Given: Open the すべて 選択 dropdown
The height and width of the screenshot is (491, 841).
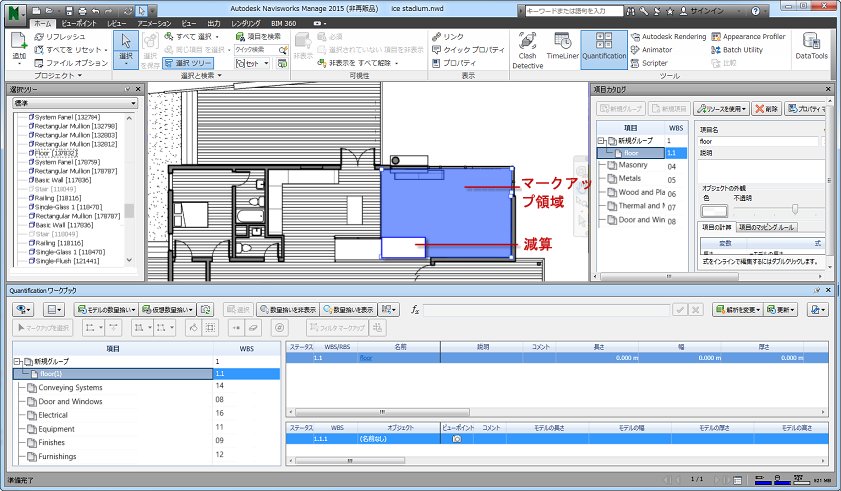Looking at the screenshot, I should pyautogui.click(x=191, y=36).
